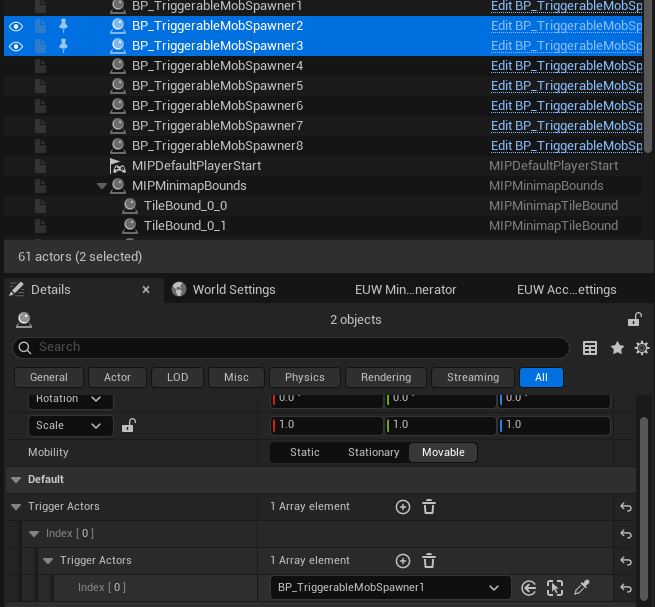Browse to BP_TriggerableMobSpawner1 in the level
655x607 pixels.
[x=555, y=588]
